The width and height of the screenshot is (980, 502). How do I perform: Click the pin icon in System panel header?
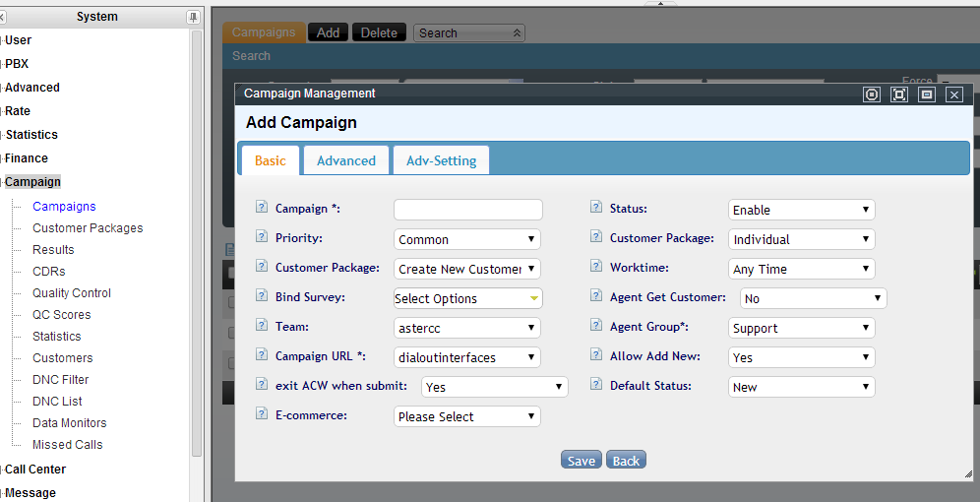193,17
